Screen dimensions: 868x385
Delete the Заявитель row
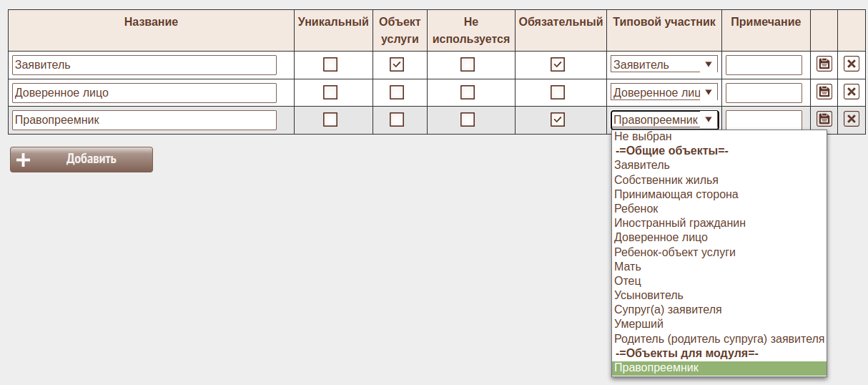pyautogui.click(x=851, y=64)
